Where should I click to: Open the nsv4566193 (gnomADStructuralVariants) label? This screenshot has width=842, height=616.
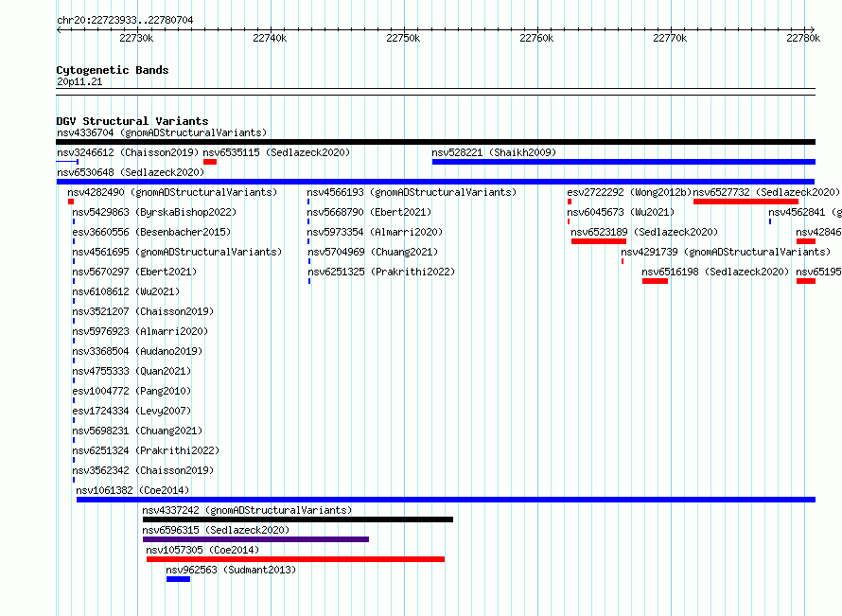point(412,192)
